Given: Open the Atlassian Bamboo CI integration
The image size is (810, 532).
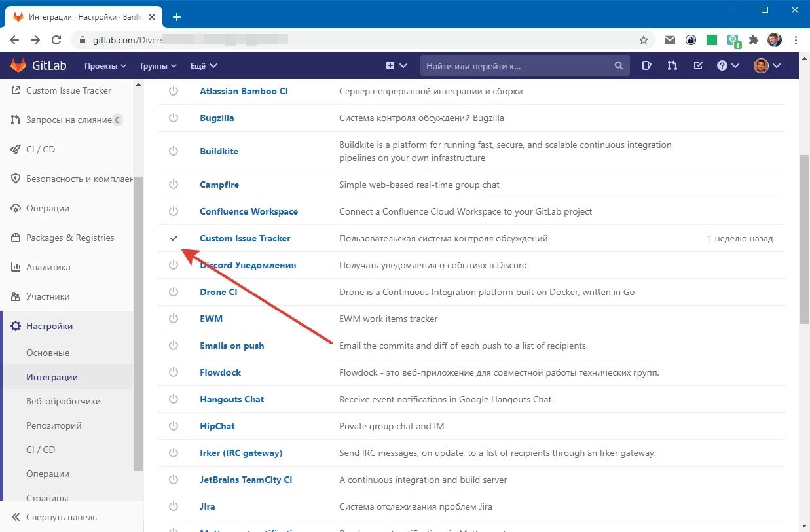Looking at the screenshot, I should coord(244,91).
